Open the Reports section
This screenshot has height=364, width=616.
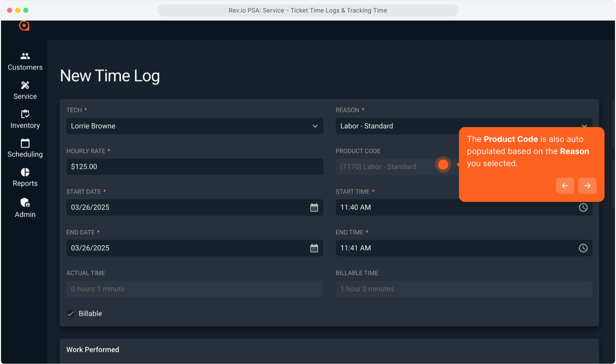tap(25, 177)
